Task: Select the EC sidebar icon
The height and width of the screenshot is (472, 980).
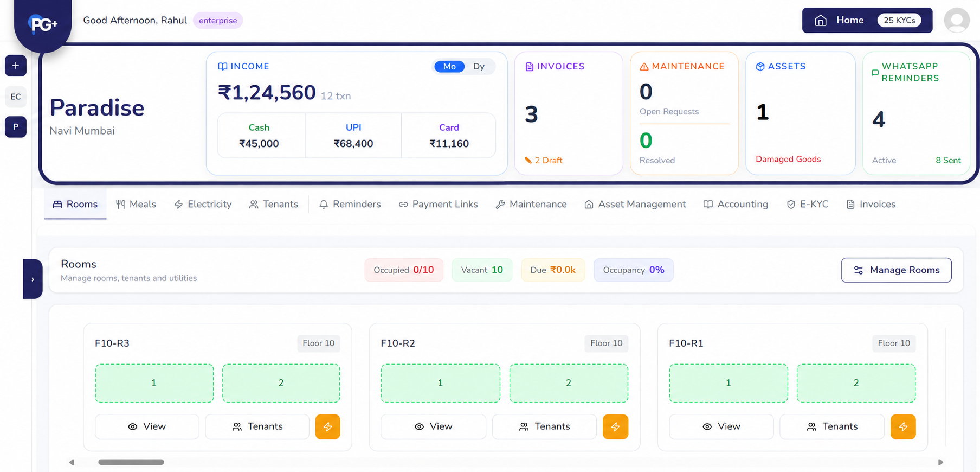Action: (x=16, y=97)
